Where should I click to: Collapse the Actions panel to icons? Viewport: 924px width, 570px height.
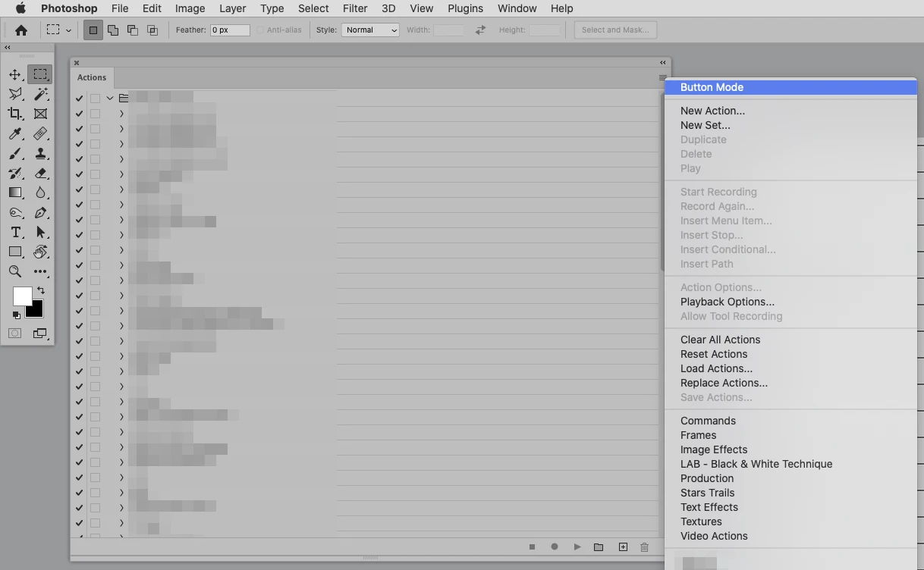pyautogui.click(x=663, y=63)
